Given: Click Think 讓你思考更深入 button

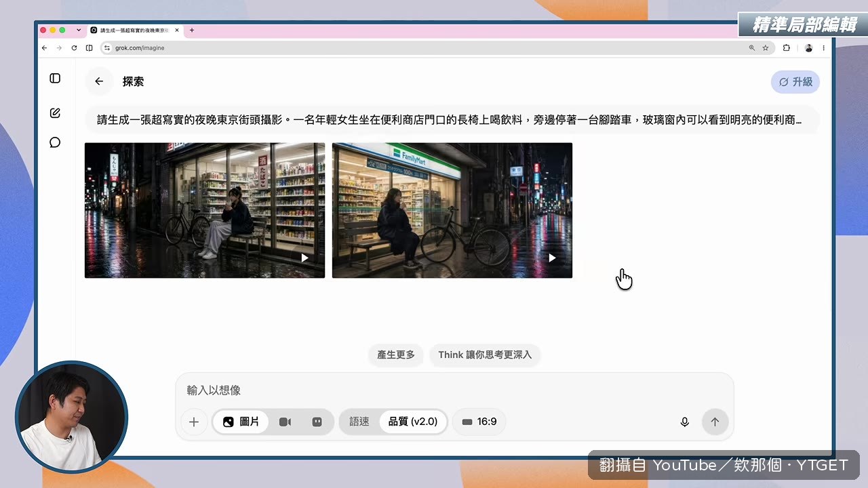Looking at the screenshot, I should [x=485, y=354].
